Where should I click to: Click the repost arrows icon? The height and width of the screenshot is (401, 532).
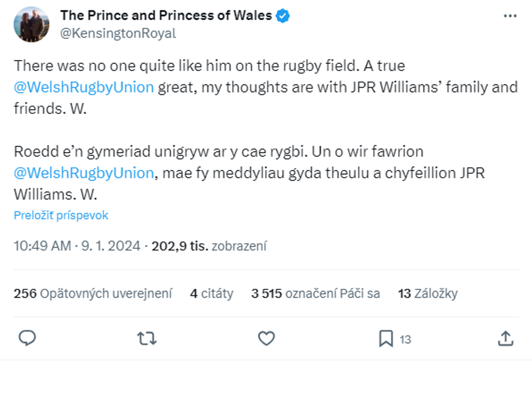[x=146, y=338]
